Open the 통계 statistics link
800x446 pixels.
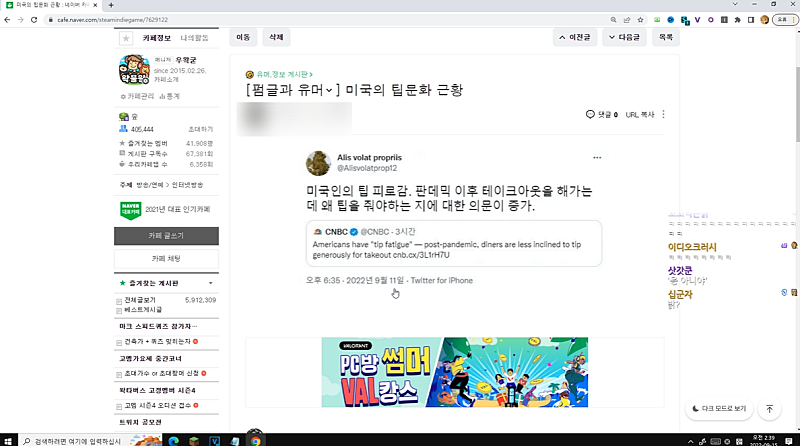pos(170,96)
